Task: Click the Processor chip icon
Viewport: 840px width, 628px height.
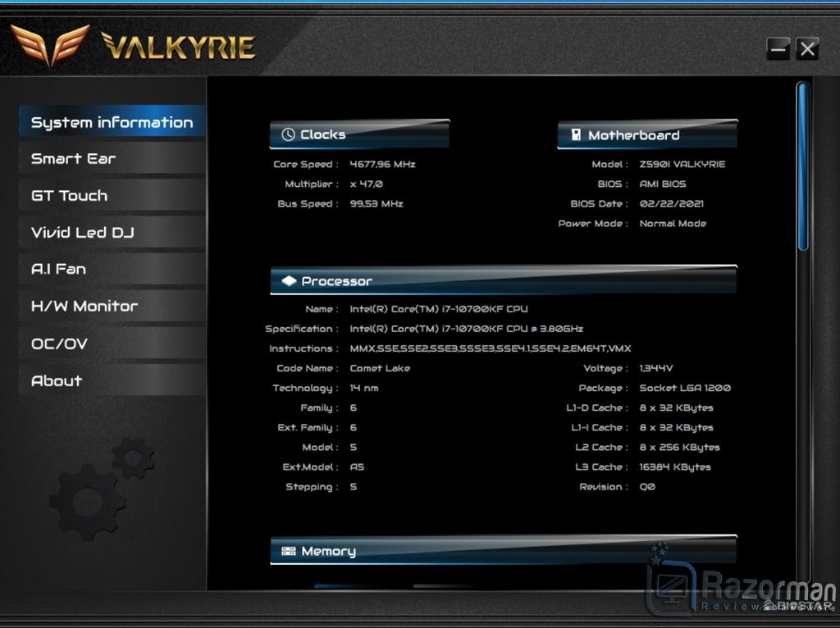Action: pos(289,280)
